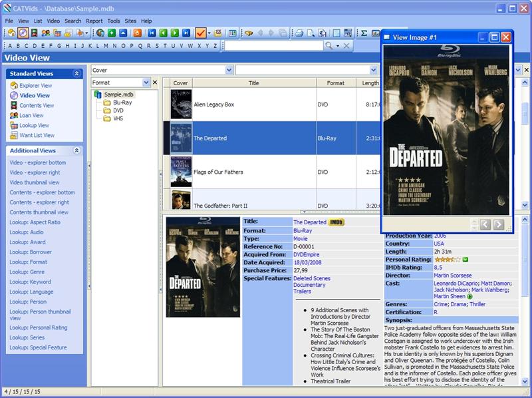Click in the search text field
This screenshot has width=532, height=398.
(x=274, y=45)
